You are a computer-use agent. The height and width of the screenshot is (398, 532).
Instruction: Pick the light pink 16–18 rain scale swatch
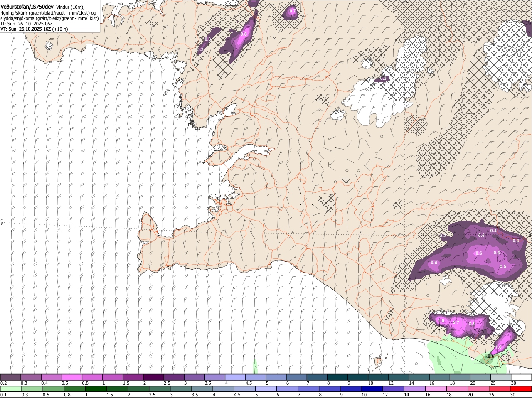(x=436, y=389)
